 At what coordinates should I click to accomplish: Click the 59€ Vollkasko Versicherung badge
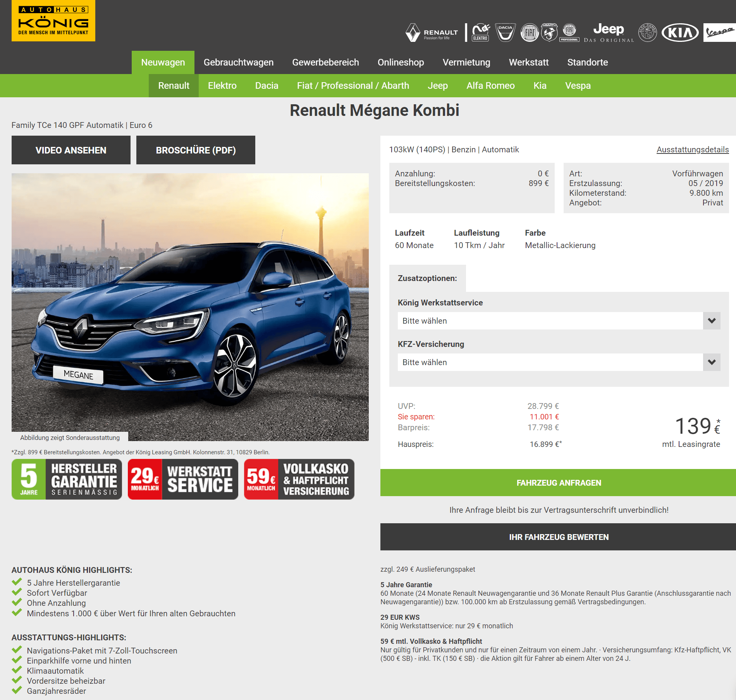click(299, 479)
